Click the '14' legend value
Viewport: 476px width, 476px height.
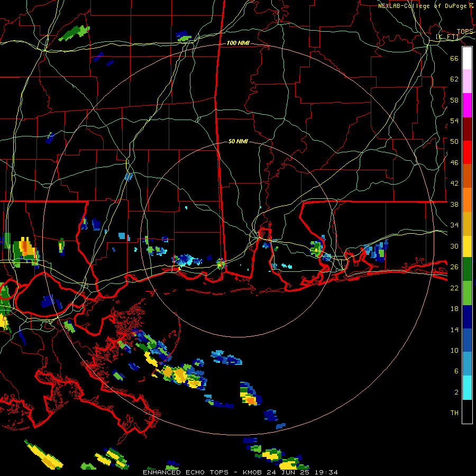[x=454, y=329]
